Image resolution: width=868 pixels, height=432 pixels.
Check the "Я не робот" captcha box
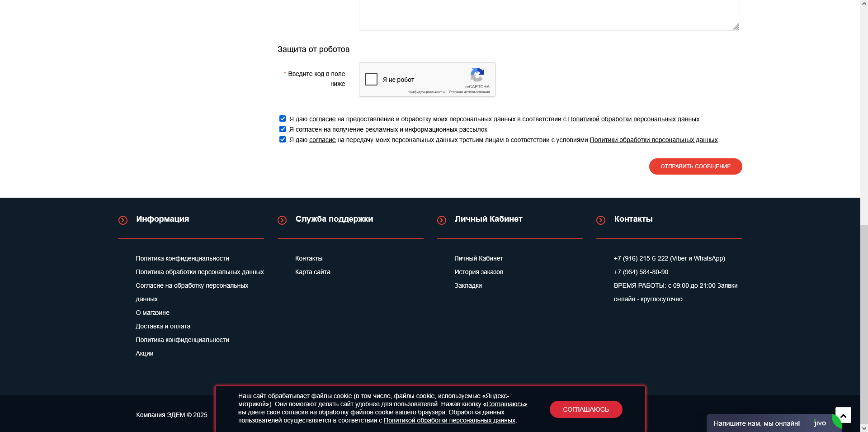coord(371,79)
